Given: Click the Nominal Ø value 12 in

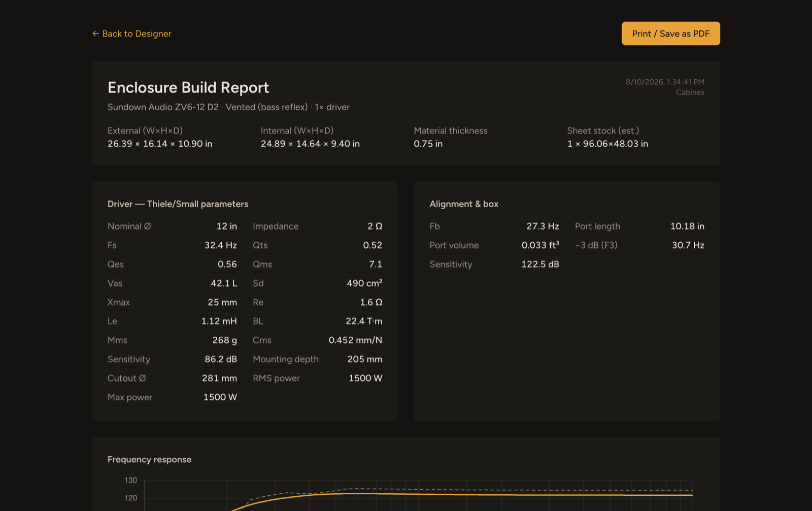Looking at the screenshot, I should (x=226, y=226).
